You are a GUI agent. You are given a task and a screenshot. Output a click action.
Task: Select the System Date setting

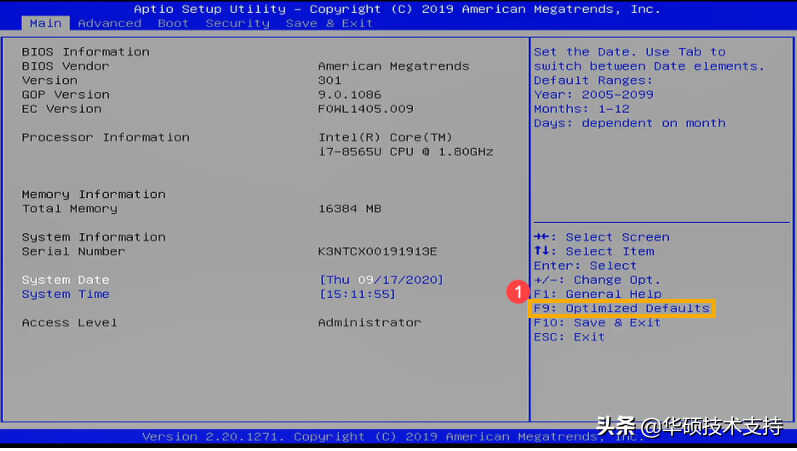(66, 280)
